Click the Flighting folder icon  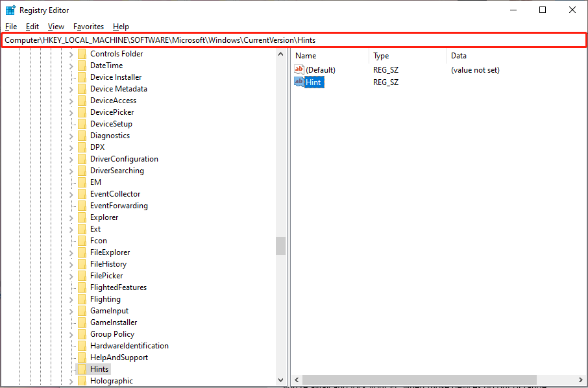(82, 299)
